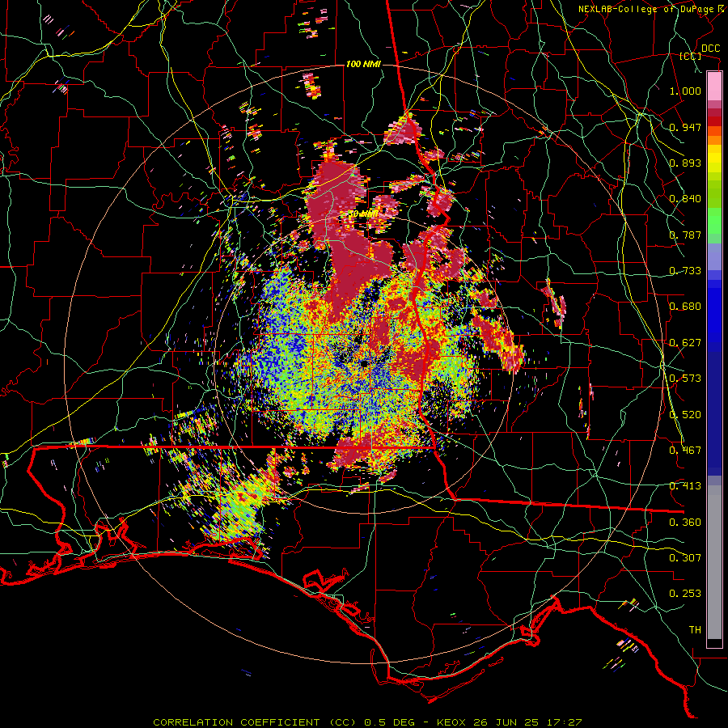
Task: Click the 100 NMI range ring label
Action: tap(363, 64)
